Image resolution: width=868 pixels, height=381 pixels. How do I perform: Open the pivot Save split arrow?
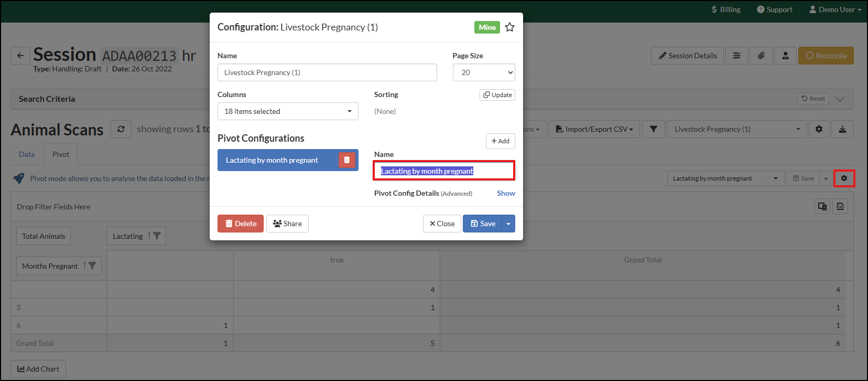pos(826,178)
